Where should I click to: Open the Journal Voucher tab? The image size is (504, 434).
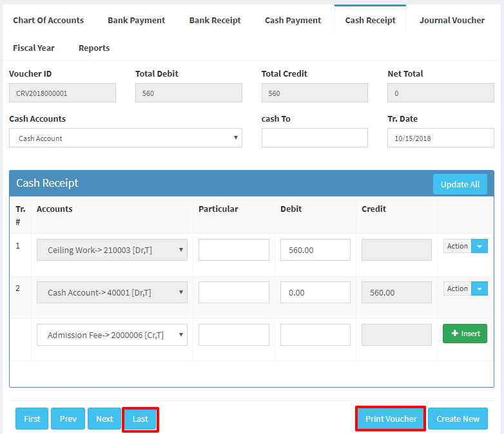point(452,20)
